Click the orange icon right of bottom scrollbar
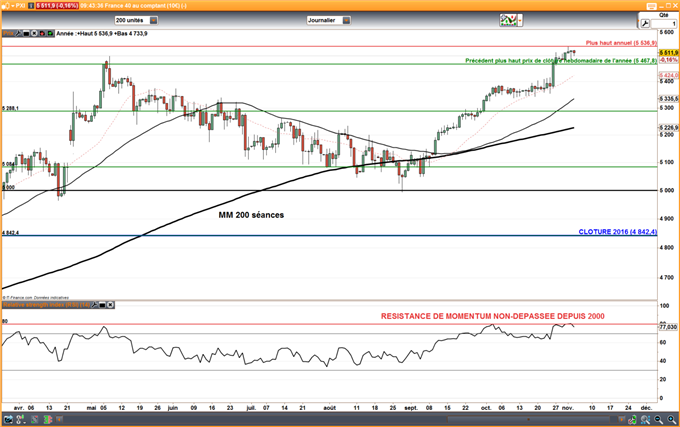The height and width of the screenshot is (427, 680). 621,419
